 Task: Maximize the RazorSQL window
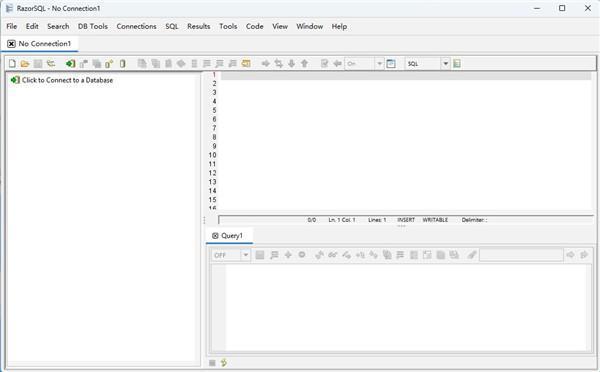point(562,8)
